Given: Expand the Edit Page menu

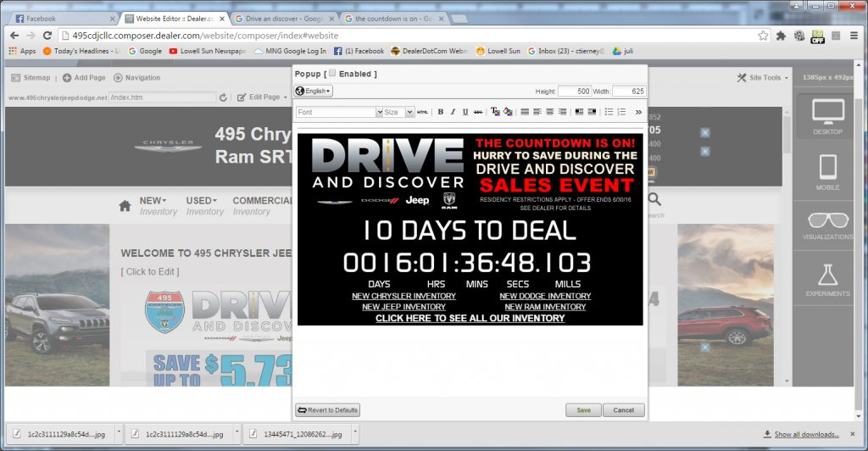Looking at the screenshot, I should (x=263, y=97).
